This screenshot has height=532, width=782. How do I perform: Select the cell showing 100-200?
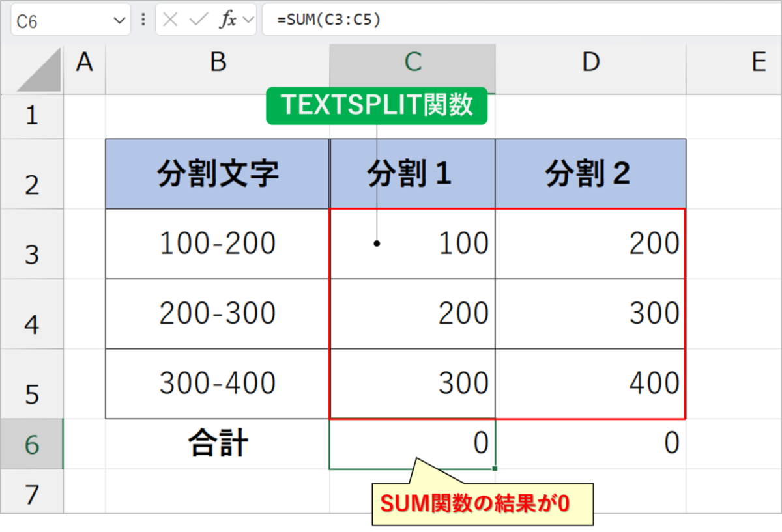(x=217, y=243)
